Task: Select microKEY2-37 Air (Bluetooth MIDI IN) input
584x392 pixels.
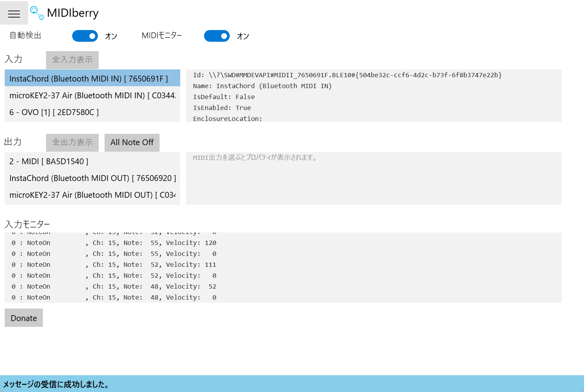Action: pyautogui.click(x=92, y=95)
